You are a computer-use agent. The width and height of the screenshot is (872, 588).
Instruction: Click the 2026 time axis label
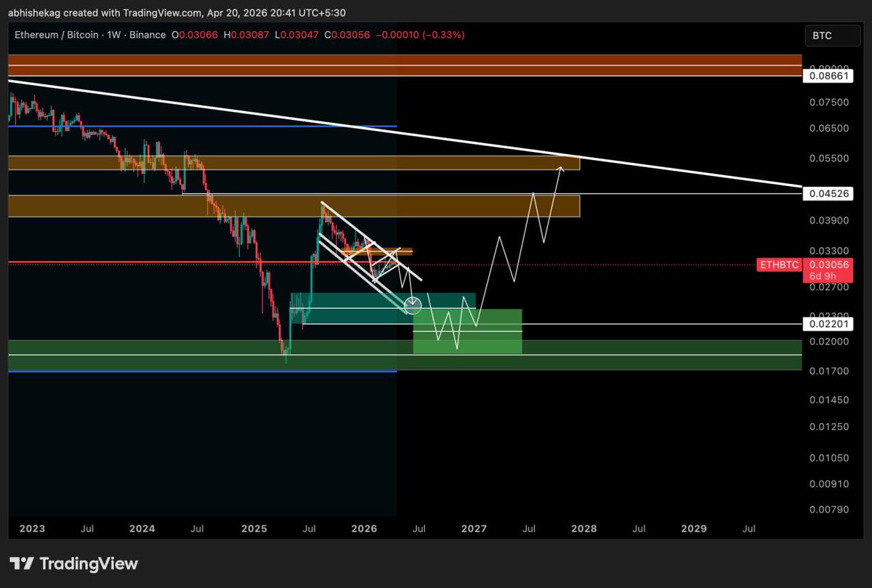tap(364, 528)
